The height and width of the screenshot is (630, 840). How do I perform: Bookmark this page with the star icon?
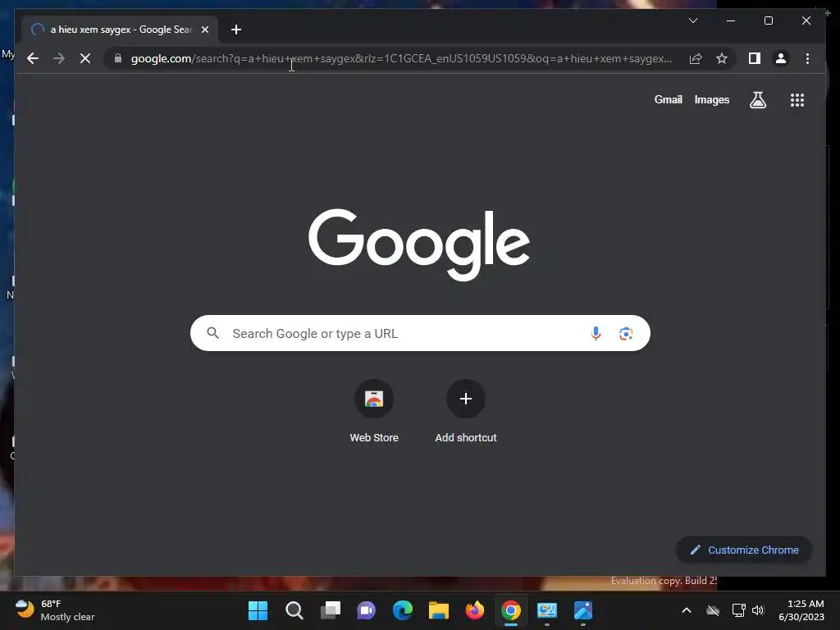coord(722,58)
